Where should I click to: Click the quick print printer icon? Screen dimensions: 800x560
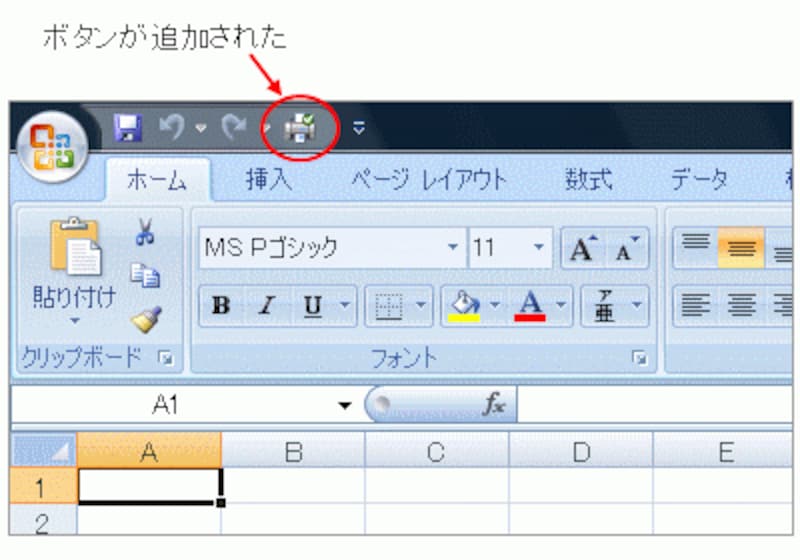[300, 128]
